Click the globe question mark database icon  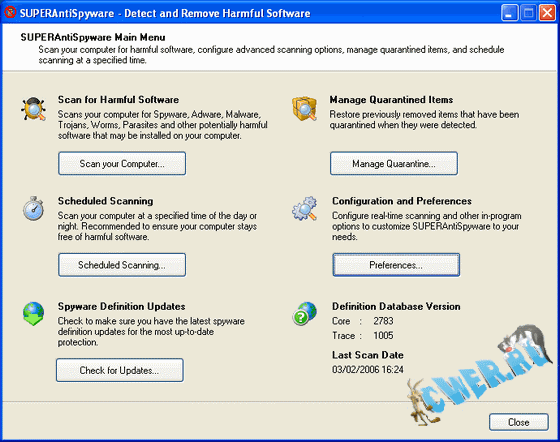[305, 314]
